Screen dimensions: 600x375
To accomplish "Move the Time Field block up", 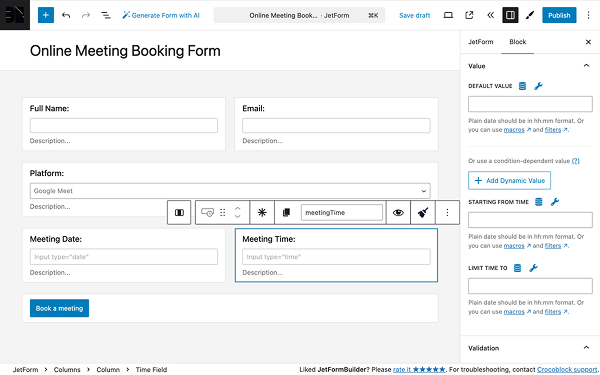I will click(238, 209).
